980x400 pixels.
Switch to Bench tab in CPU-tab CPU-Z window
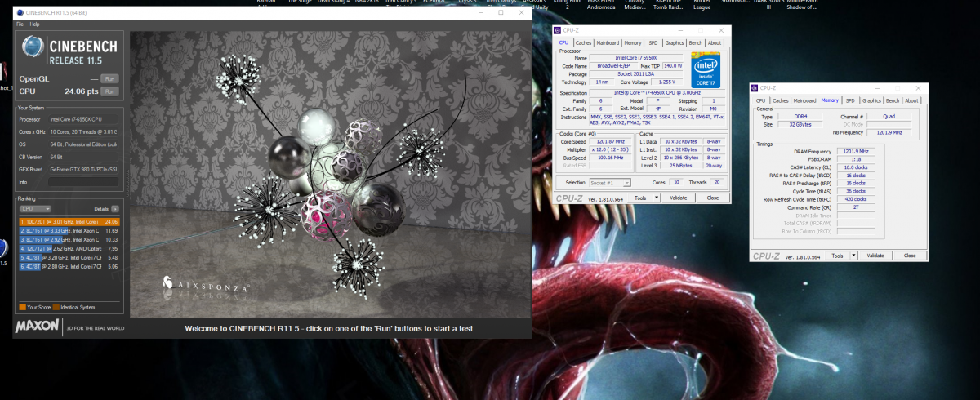coord(696,42)
